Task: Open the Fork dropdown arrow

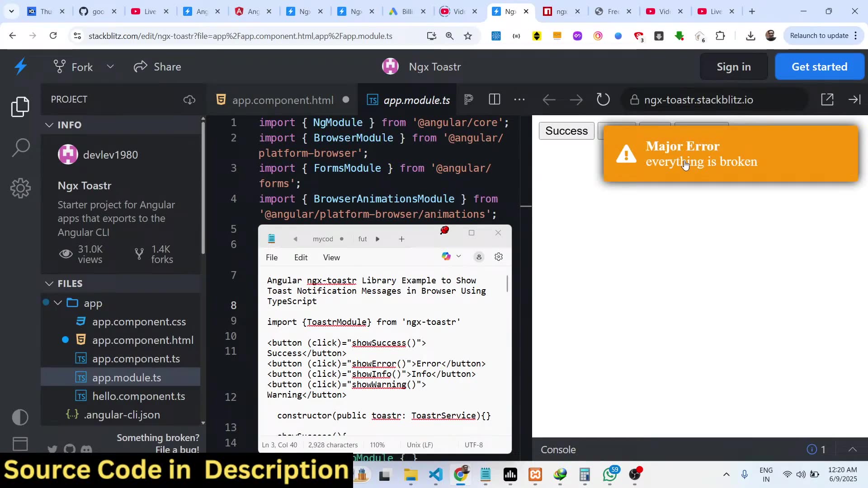Action: click(110, 67)
